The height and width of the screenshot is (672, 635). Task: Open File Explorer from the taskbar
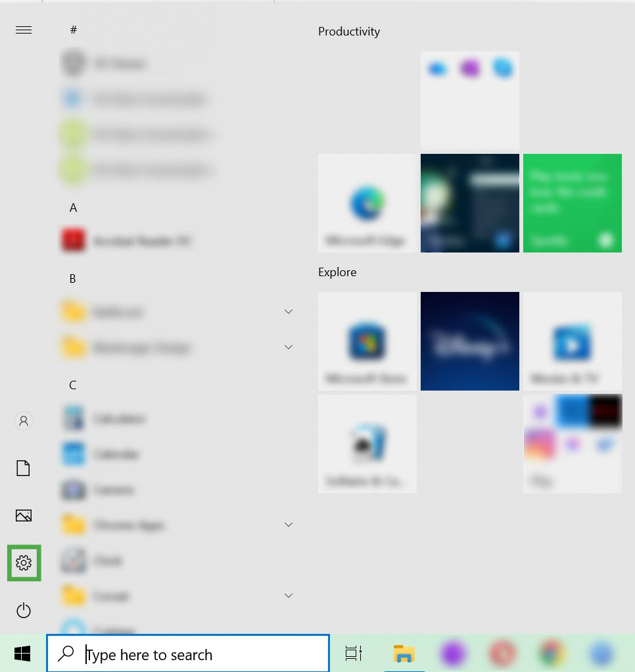click(404, 654)
